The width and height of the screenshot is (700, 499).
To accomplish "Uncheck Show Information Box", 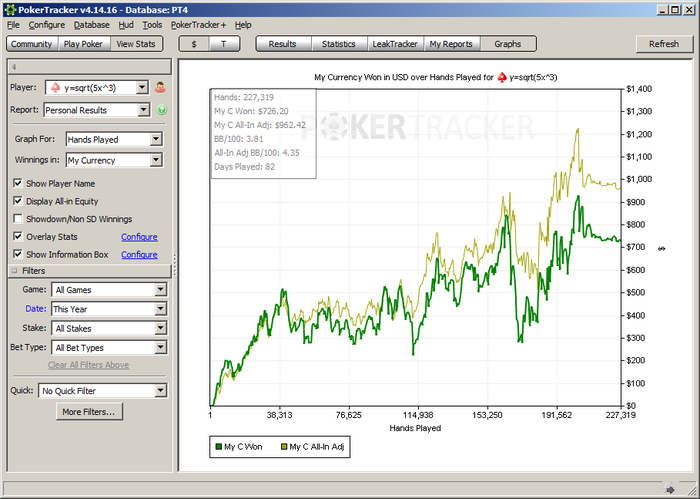I will pos(18,254).
